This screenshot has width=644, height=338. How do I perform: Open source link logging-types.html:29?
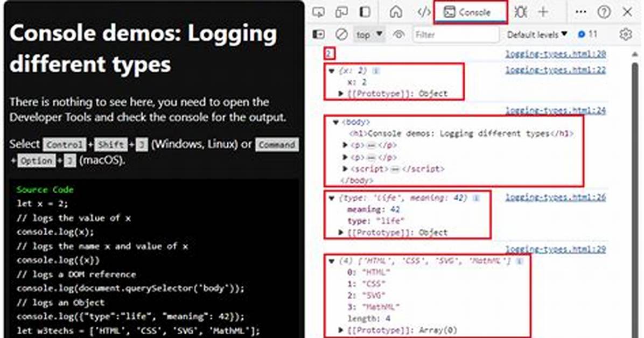(x=556, y=249)
